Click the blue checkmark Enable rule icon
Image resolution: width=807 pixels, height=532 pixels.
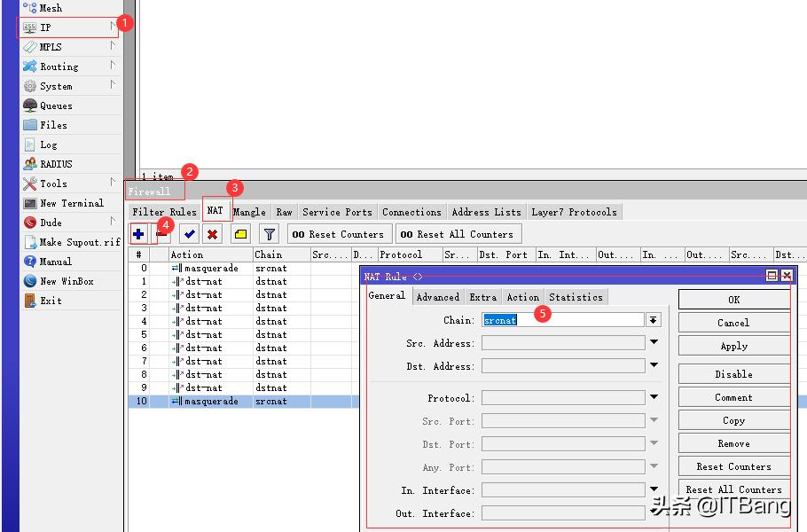(189, 234)
